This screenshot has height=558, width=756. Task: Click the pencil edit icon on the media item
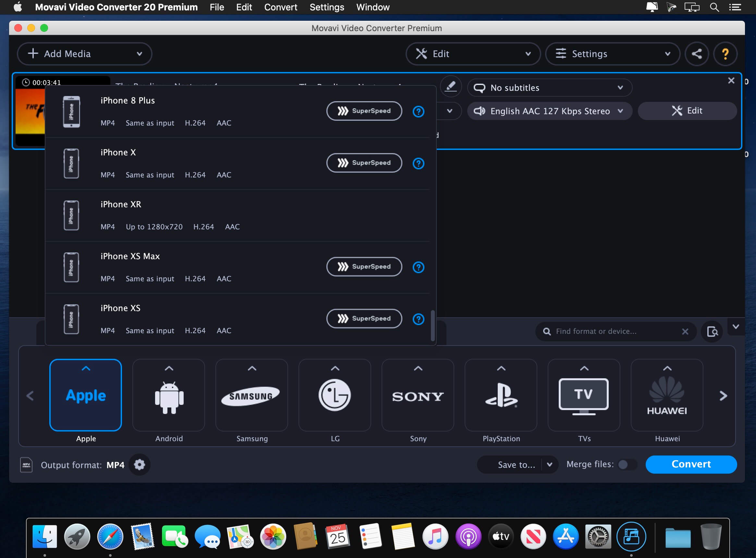(451, 87)
